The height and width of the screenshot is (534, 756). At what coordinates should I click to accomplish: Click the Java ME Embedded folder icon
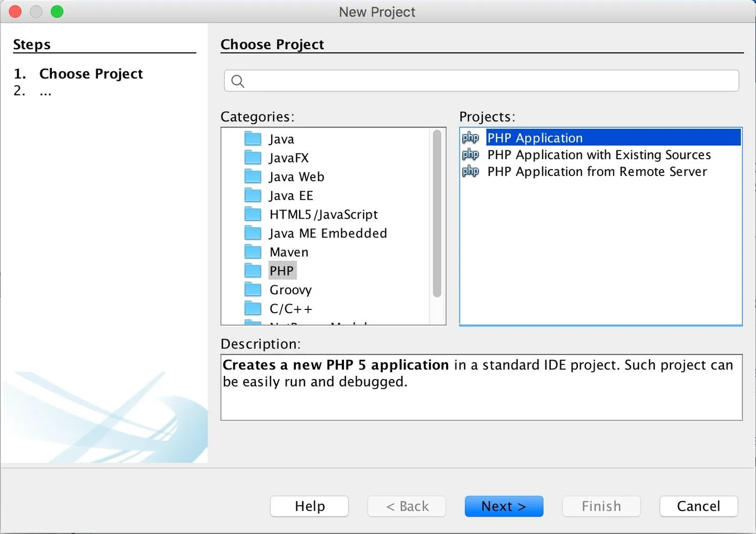[253, 233]
